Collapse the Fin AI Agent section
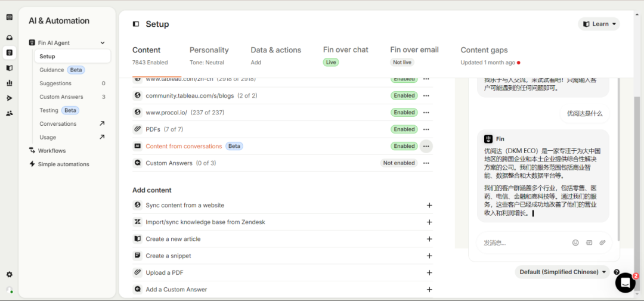The width and height of the screenshot is (644, 301). (x=103, y=43)
